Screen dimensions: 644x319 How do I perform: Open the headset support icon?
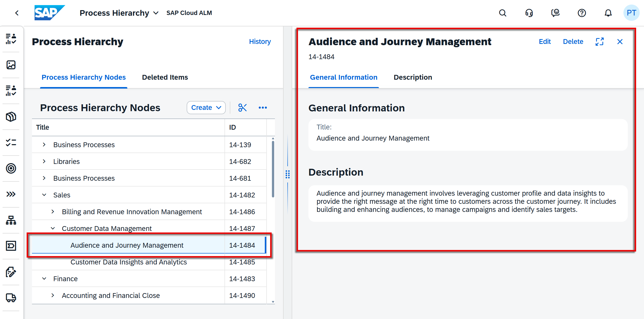pyautogui.click(x=529, y=13)
